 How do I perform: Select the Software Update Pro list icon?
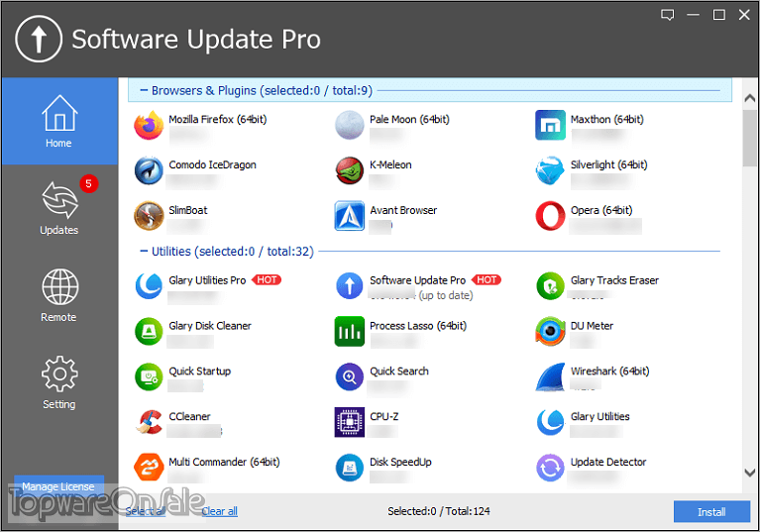point(349,286)
